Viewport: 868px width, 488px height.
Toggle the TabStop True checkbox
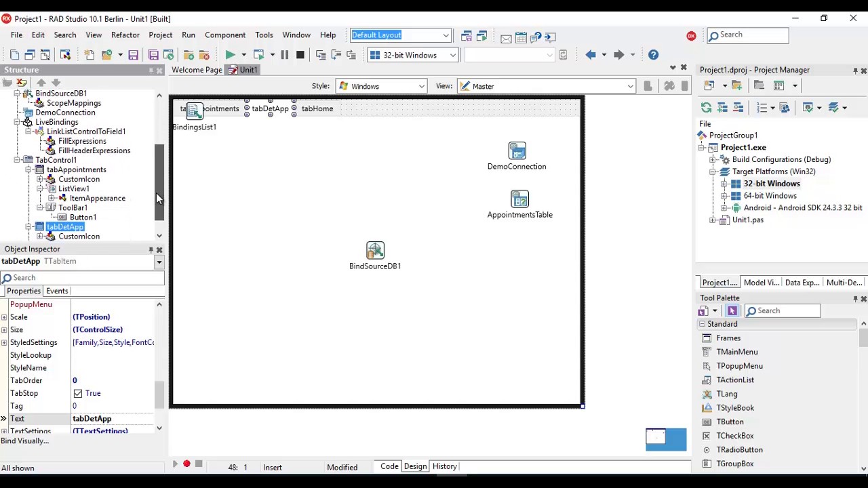click(x=78, y=394)
